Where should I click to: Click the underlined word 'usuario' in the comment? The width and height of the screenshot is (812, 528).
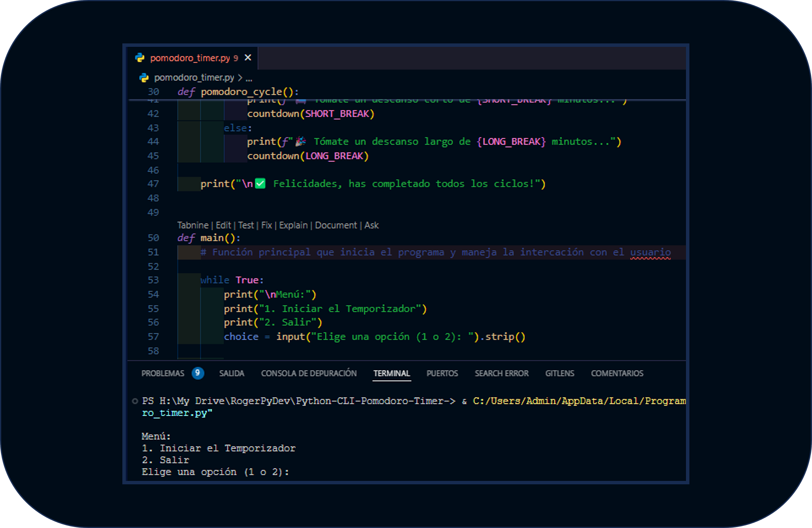pyautogui.click(x=650, y=252)
